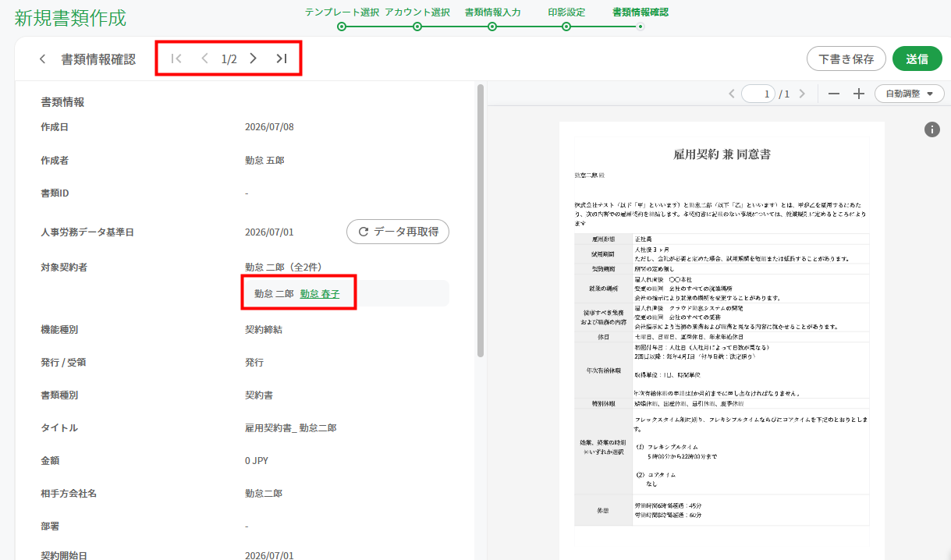The image size is (951, 560).
Task: Jump to the last document record
Action: 282,58
